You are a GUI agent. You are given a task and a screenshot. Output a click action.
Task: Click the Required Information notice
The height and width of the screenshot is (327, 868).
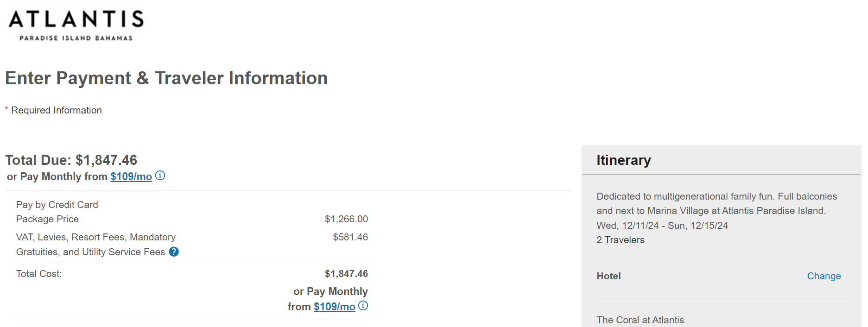(53, 110)
